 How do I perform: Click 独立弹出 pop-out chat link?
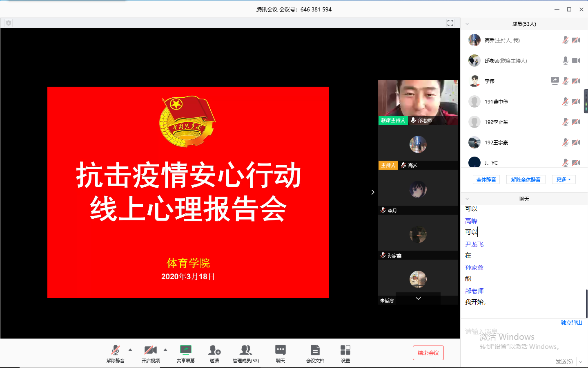[571, 323]
